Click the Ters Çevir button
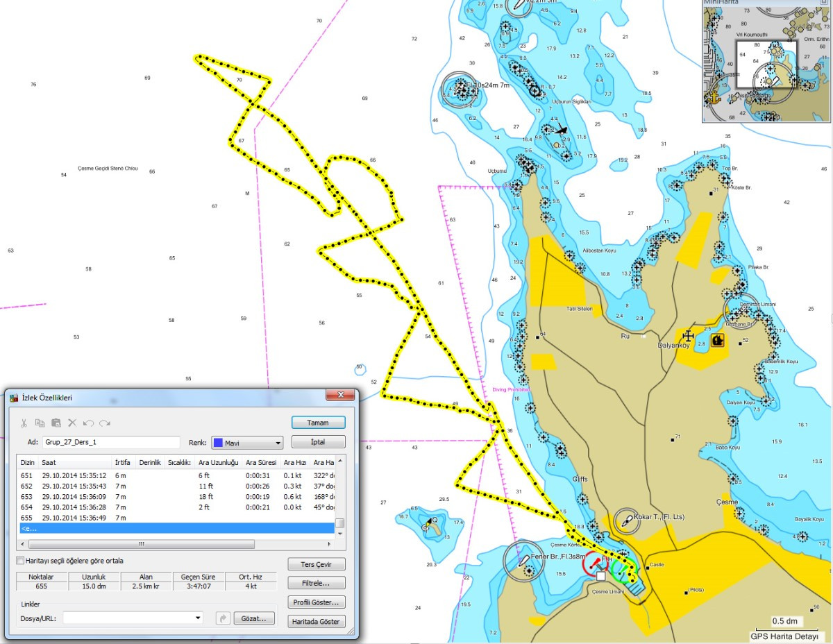 pyautogui.click(x=316, y=563)
